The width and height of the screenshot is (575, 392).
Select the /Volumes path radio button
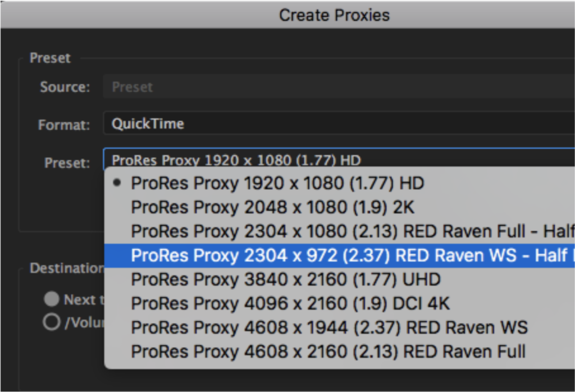51,322
